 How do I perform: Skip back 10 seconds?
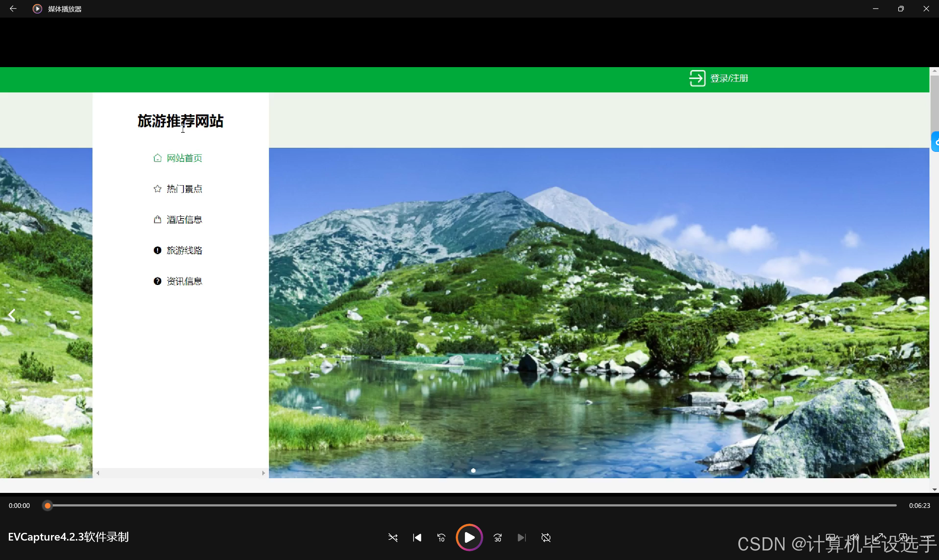pos(441,537)
